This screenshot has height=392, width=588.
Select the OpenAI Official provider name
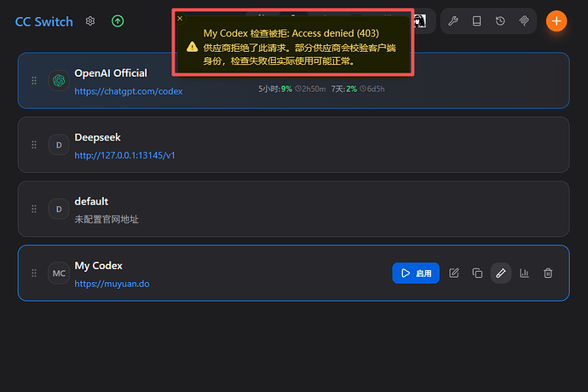111,73
